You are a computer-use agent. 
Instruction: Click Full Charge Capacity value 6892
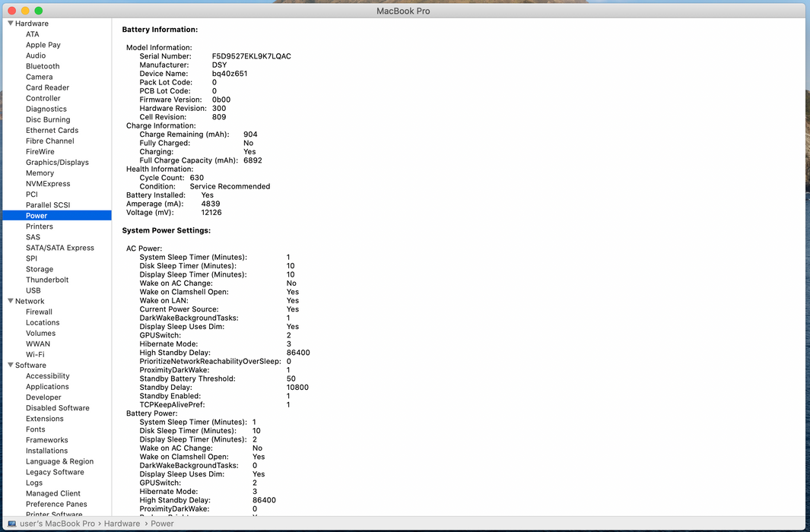coord(253,160)
